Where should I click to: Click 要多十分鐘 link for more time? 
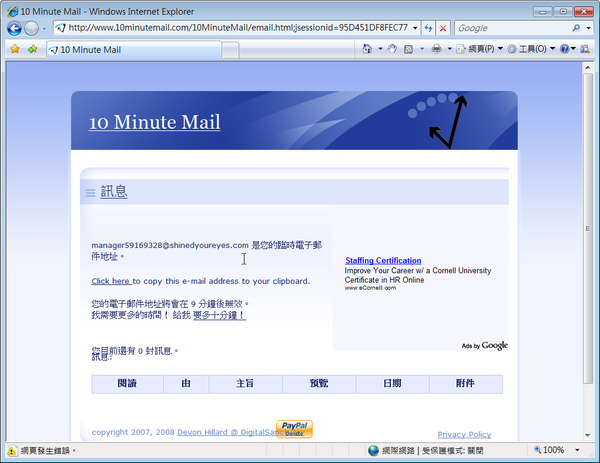219,315
